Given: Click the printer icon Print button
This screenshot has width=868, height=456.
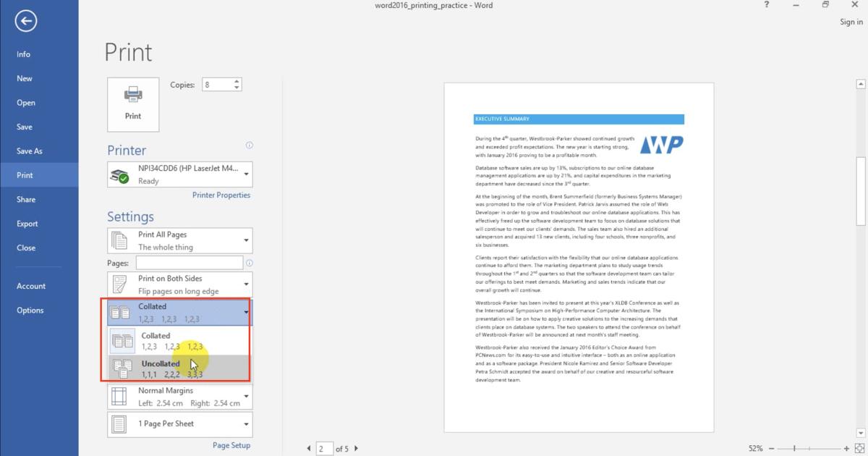Looking at the screenshot, I should pos(133,105).
